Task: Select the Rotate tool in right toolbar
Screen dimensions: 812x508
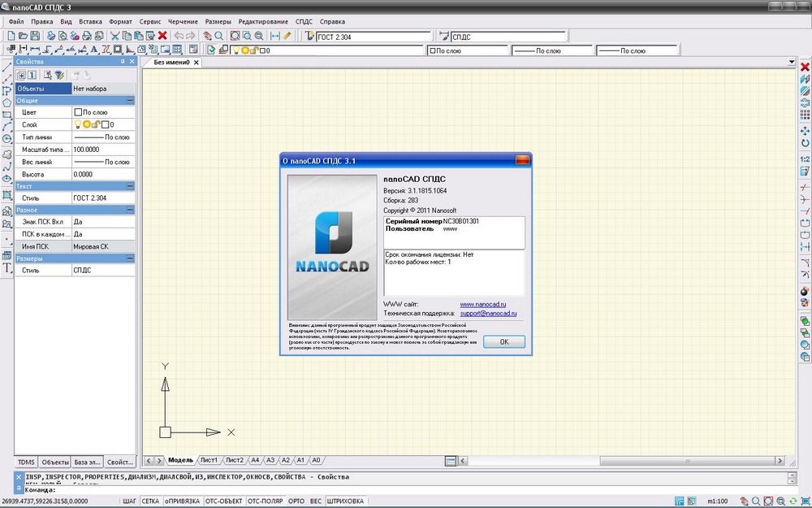Action: tap(805, 143)
